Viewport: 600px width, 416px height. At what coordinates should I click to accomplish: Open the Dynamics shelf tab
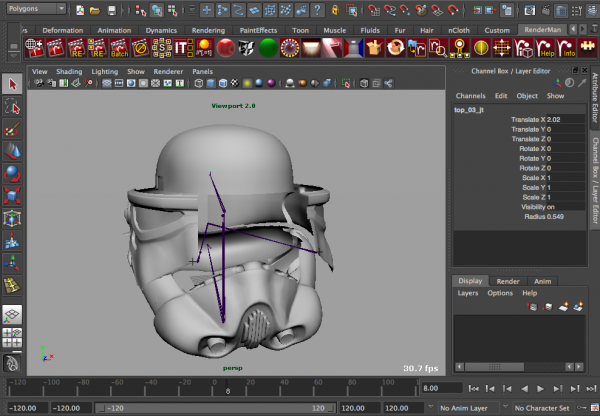point(161,30)
